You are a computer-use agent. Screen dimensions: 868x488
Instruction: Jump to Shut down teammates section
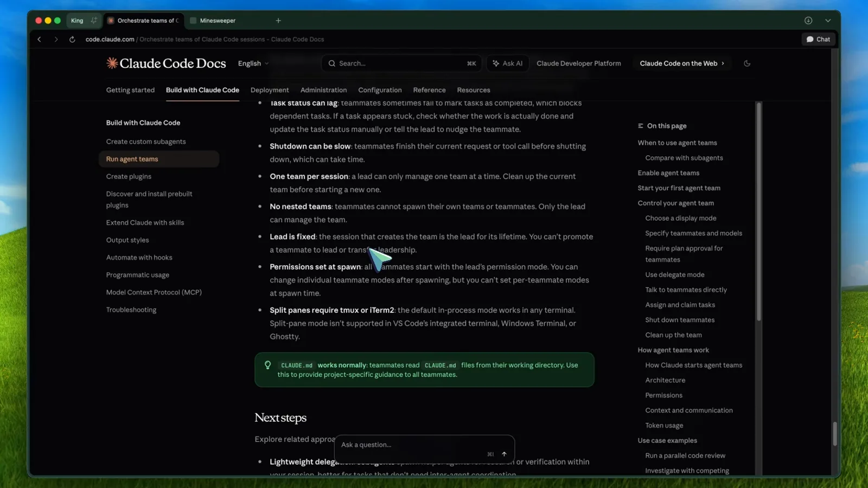[680, 320]
